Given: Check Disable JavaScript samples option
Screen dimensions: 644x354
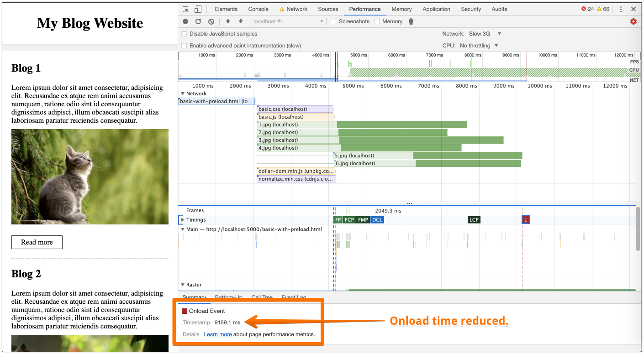Looking at the screenshot, I should click(184, 34).
